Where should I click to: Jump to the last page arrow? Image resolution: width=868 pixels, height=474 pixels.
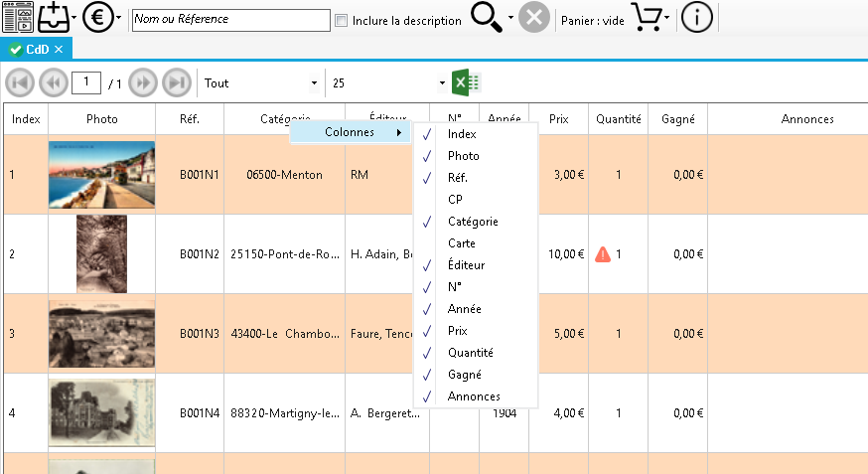pyautogui.click(x=177, y=82)
